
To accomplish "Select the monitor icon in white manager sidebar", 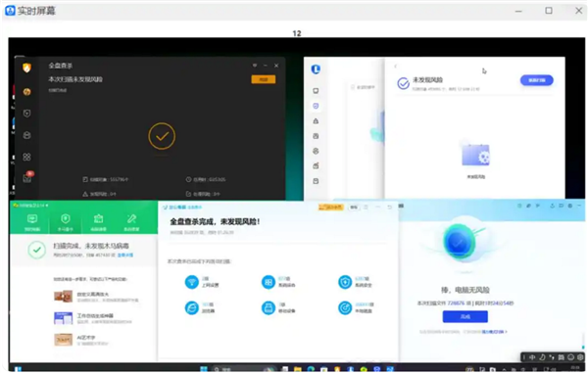I will 316,91.
